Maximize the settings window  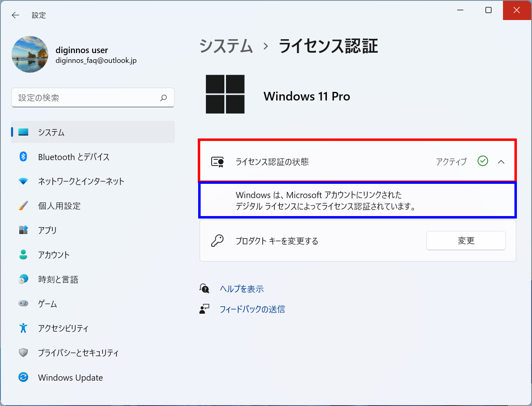click(x=488, y=10)
